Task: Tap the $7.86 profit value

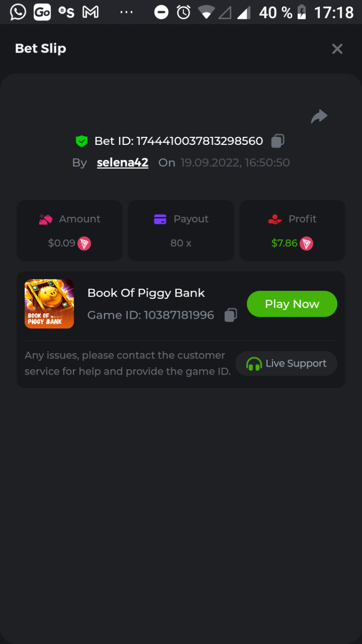Action: click(x=284, y=243)
